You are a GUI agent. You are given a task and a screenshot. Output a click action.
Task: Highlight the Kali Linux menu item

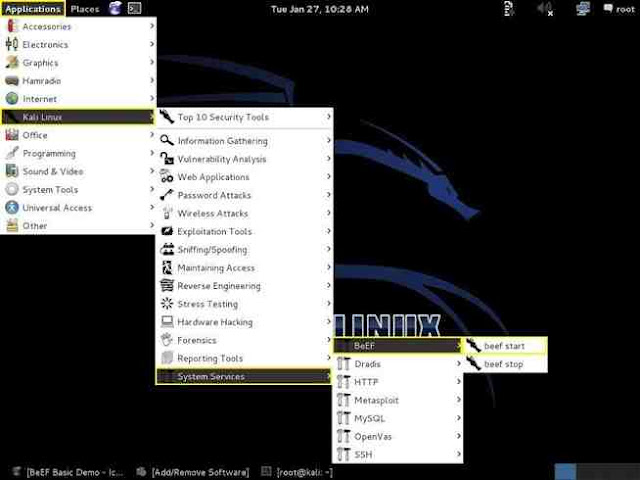point(78,117)
